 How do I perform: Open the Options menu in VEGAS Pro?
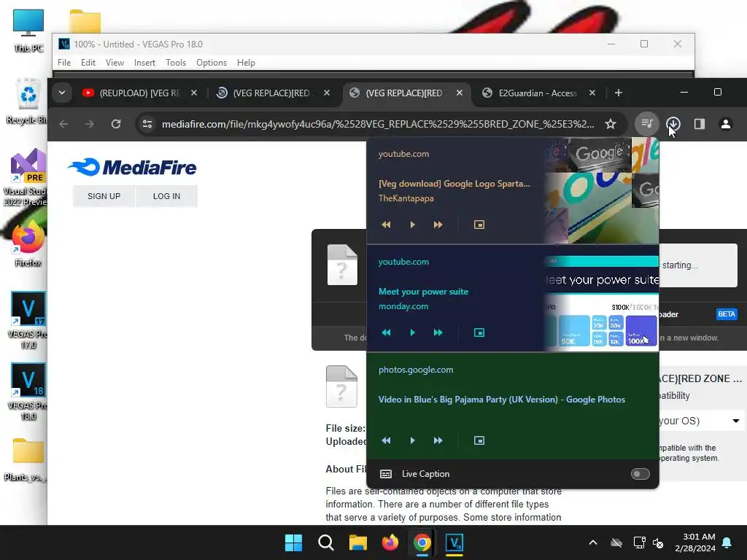[x=212, y=63]
